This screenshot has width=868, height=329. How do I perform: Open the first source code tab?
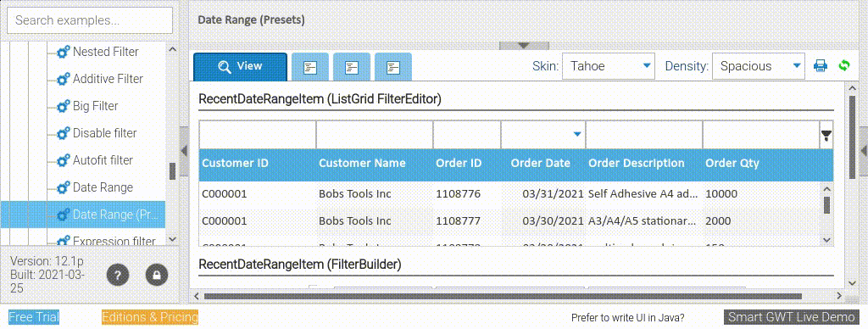point(310,68)
